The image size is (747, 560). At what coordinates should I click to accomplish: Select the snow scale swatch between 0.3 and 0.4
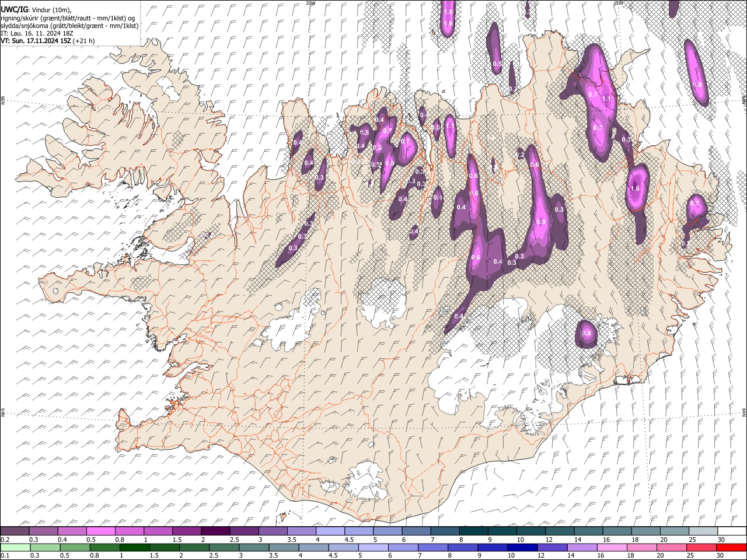coord(43,531)
